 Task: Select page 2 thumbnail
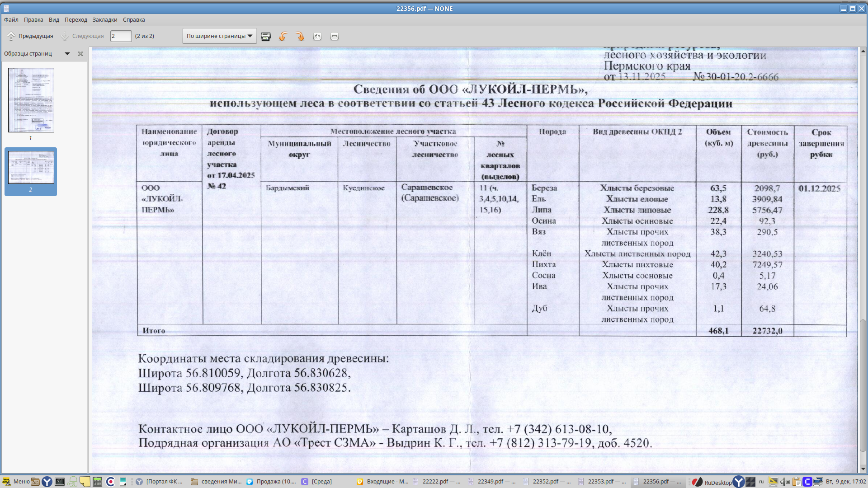pos(31,167)
